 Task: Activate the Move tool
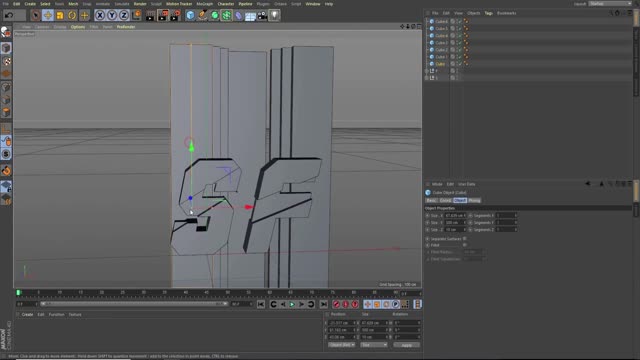48,16
